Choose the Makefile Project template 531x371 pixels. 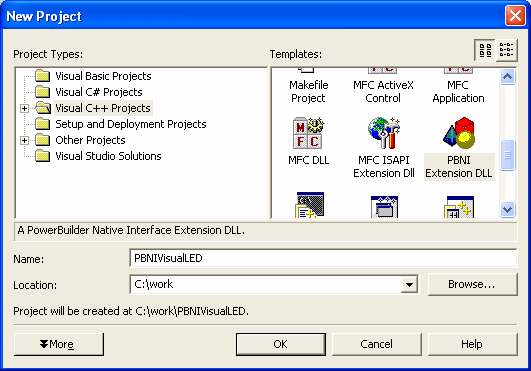pyautogui.click(x=309, y=91)
